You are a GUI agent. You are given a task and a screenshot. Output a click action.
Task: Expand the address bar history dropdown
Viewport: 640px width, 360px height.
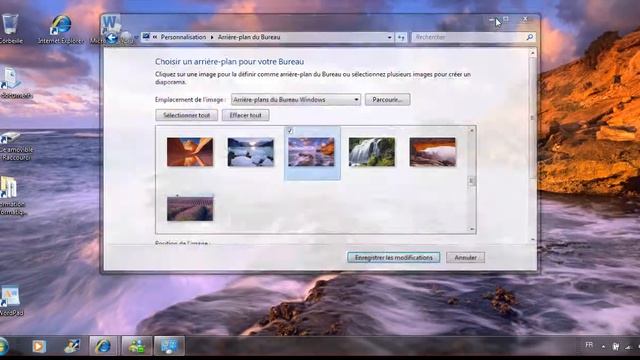389,37
